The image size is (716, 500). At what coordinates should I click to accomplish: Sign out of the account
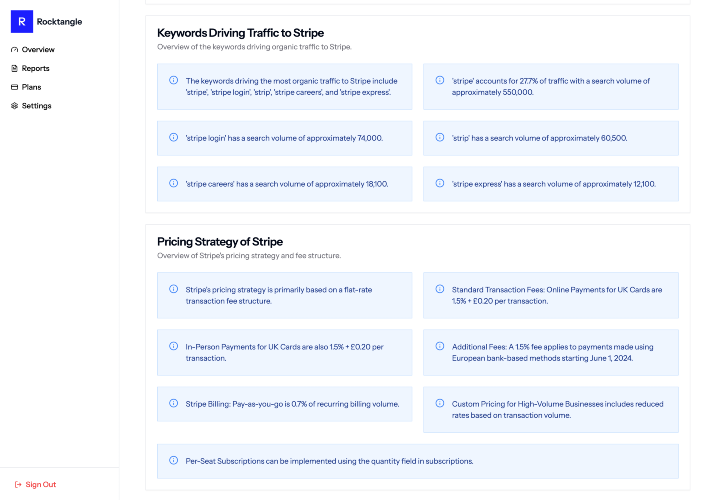point(35,484)
